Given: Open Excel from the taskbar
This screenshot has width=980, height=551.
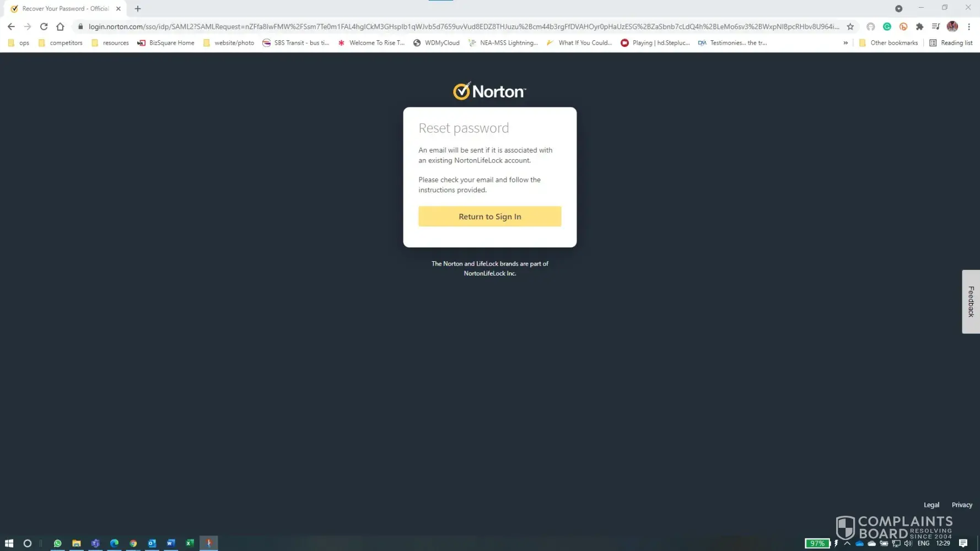Looking at the screenshot, I should point(190,543).
